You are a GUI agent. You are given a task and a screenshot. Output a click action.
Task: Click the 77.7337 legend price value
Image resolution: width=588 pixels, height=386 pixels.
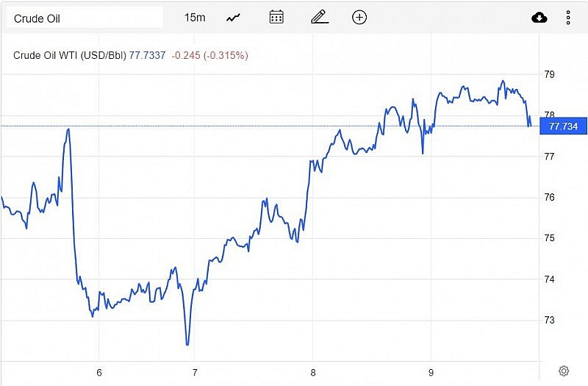click(147, 55)
